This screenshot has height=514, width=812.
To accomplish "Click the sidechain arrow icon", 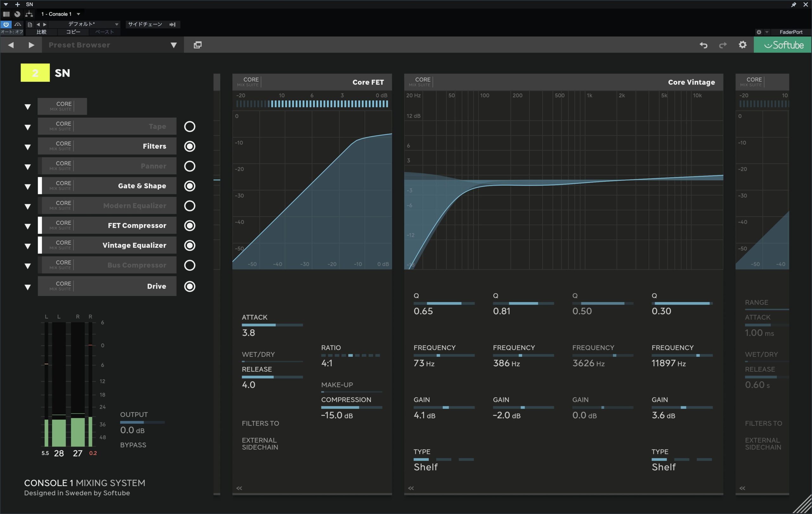I will click(x=173, y=24).
